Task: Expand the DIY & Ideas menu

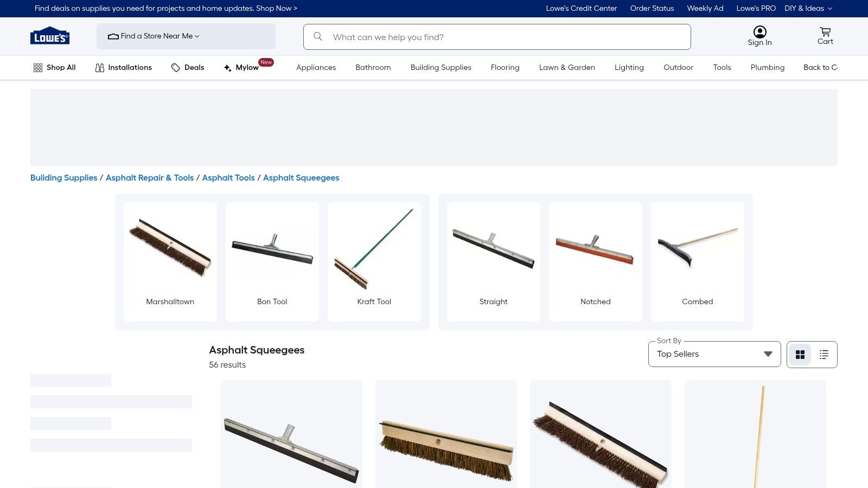Action: 808,8
